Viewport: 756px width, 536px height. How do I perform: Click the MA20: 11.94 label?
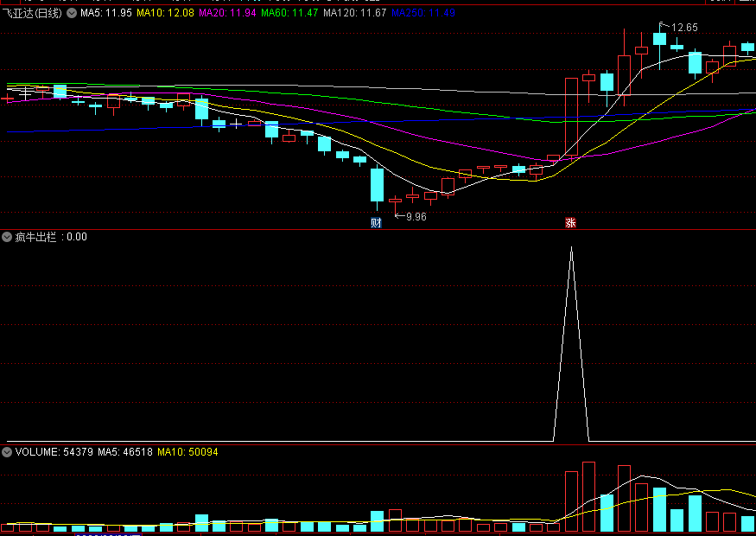[x=227, y=13]
